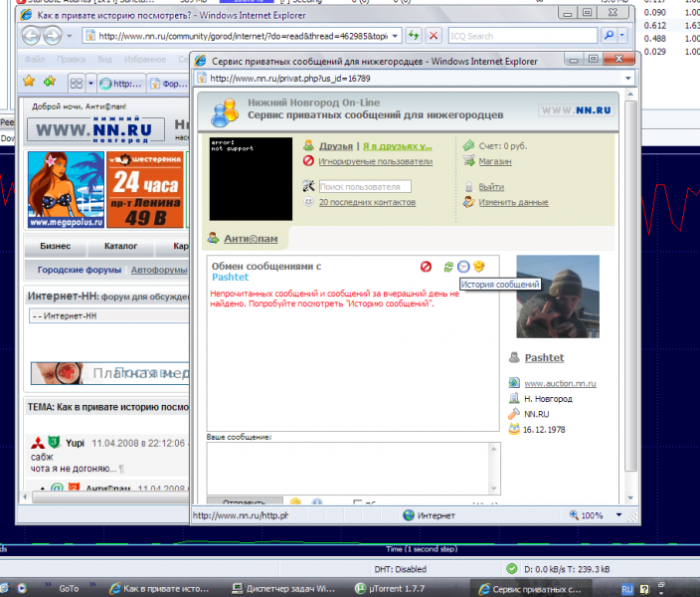Click the Favorites star icon

29,82
